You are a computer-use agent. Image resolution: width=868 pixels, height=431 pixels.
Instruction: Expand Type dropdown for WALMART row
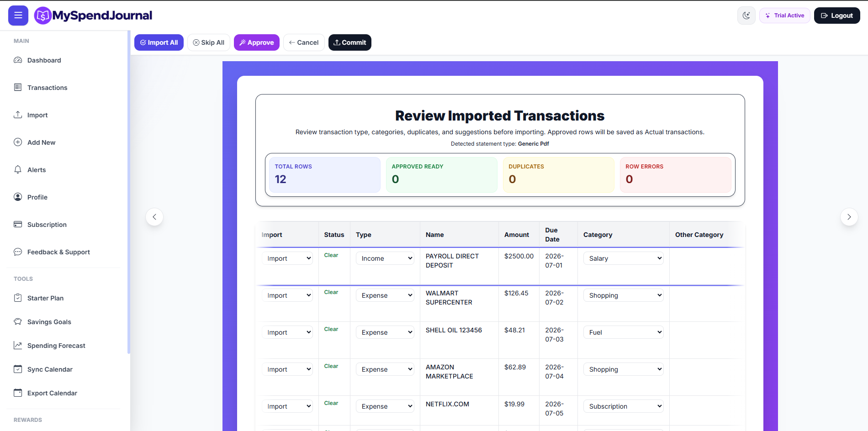pyautogui.click(x=385, y=295)
